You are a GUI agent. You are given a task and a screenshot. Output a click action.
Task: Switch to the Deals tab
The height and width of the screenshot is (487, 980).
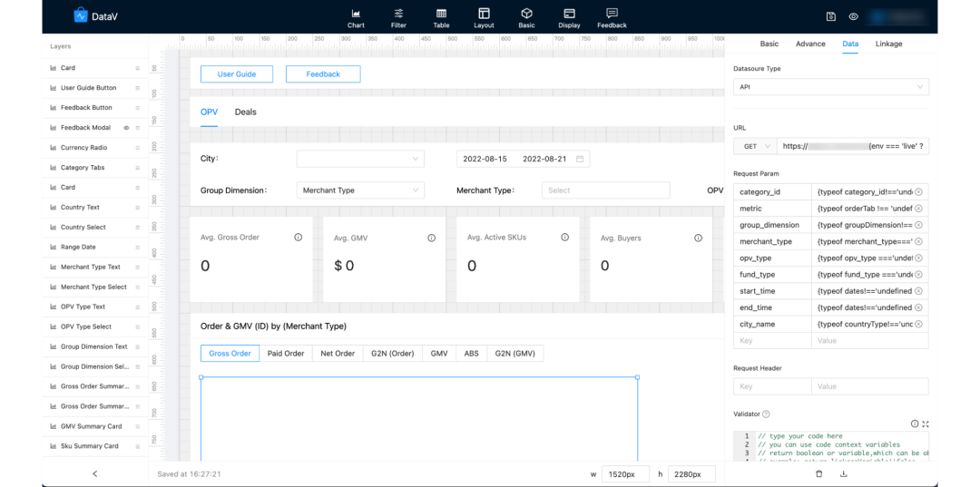click(x=246, y=112)
